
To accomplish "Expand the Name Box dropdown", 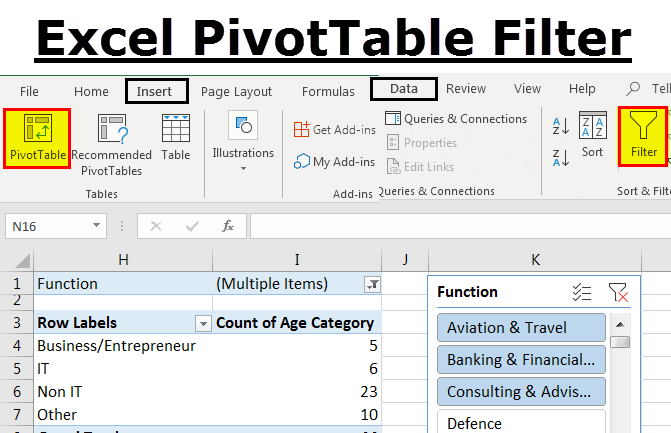I will point(96,225).
